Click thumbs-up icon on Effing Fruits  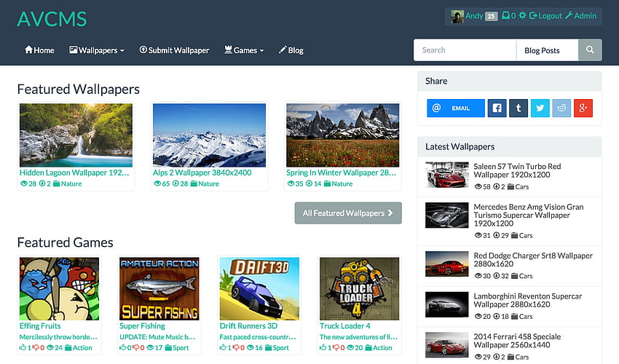click(x=23, y=347)
